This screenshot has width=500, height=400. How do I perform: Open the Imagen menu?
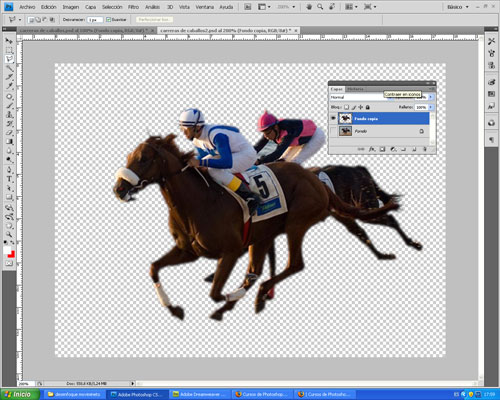coord(71,7)
